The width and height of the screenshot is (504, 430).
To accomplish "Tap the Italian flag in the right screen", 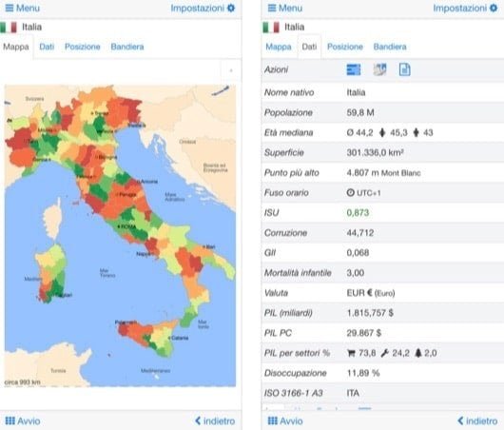I will [x=271, y=28].
